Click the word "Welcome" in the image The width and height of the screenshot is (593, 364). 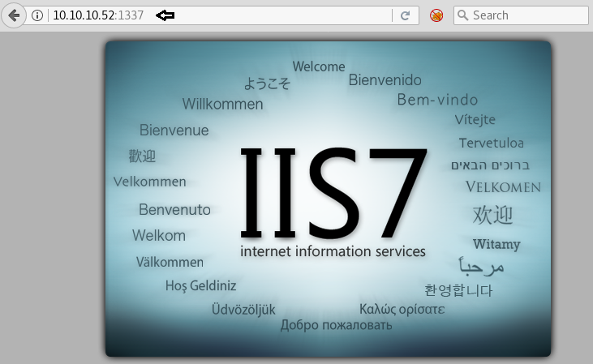point(319,66)
